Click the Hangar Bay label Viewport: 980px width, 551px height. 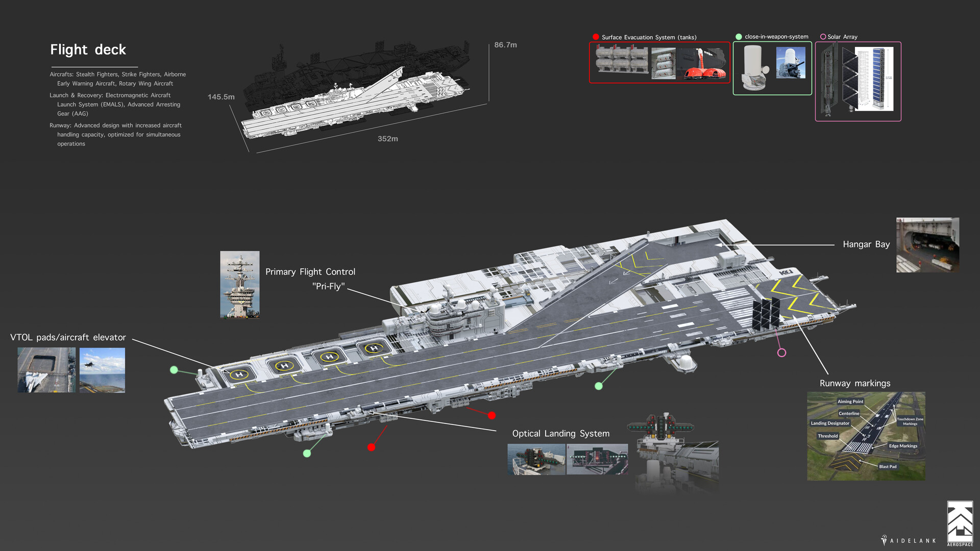pyautogui.click(x=866, y=244)
